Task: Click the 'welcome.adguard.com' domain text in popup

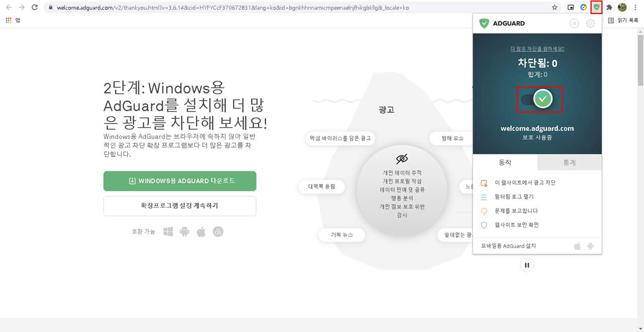Action: pos(537,128)
